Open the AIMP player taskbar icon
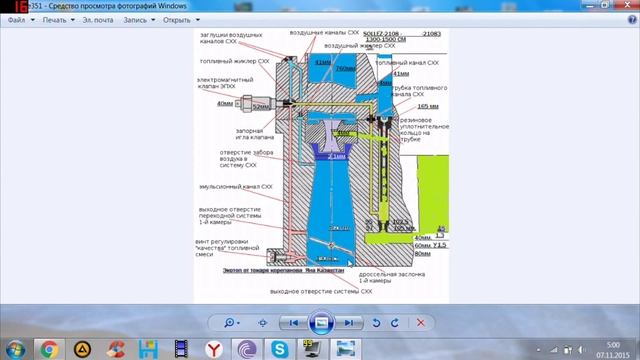 (82, 350)
